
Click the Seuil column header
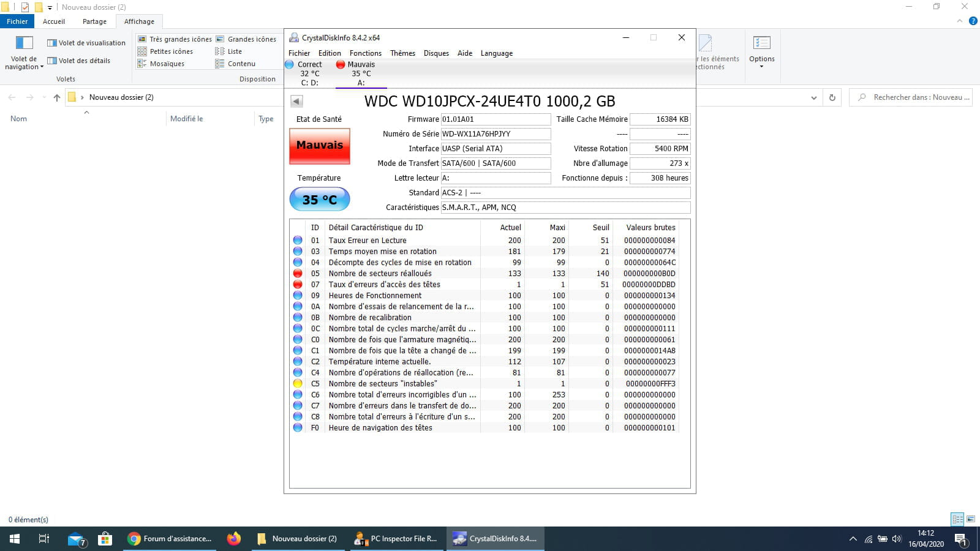pyautogui.click(x=601, y=227)
